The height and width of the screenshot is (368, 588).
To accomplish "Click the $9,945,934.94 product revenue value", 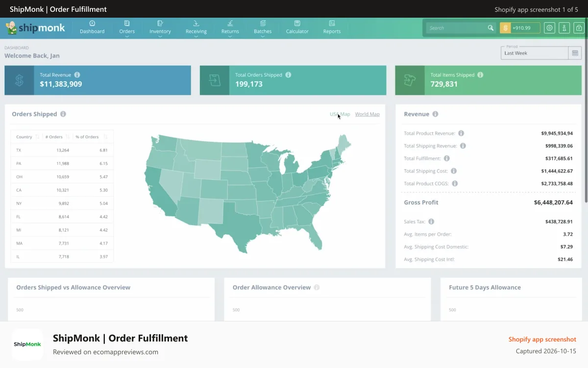I will point(557,133).
